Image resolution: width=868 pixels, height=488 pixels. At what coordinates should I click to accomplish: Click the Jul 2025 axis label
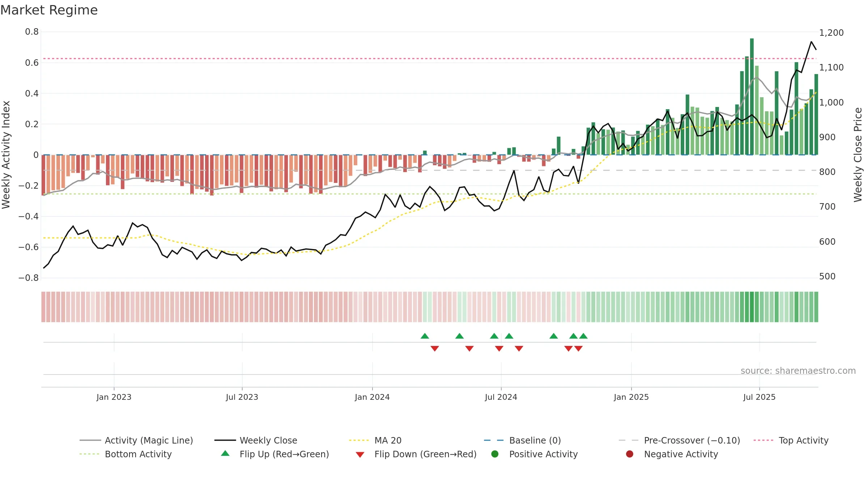[759, 397]
